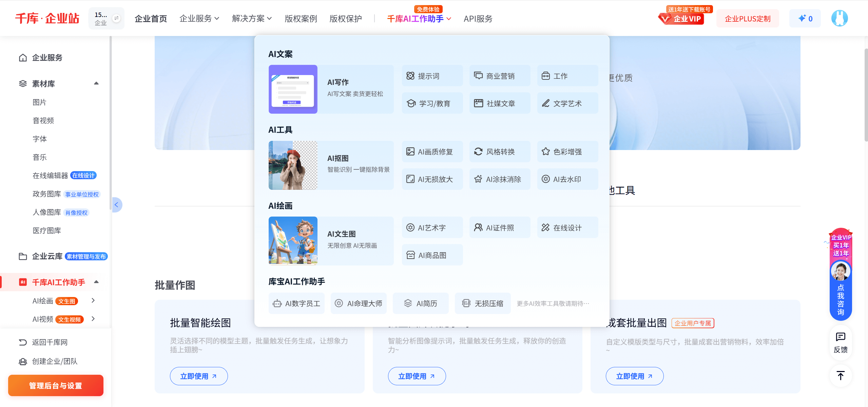868x407 pixels.
Task: Collapse the 千库AI工作助手 sidebar section
Action: click(x=96, y=282)
